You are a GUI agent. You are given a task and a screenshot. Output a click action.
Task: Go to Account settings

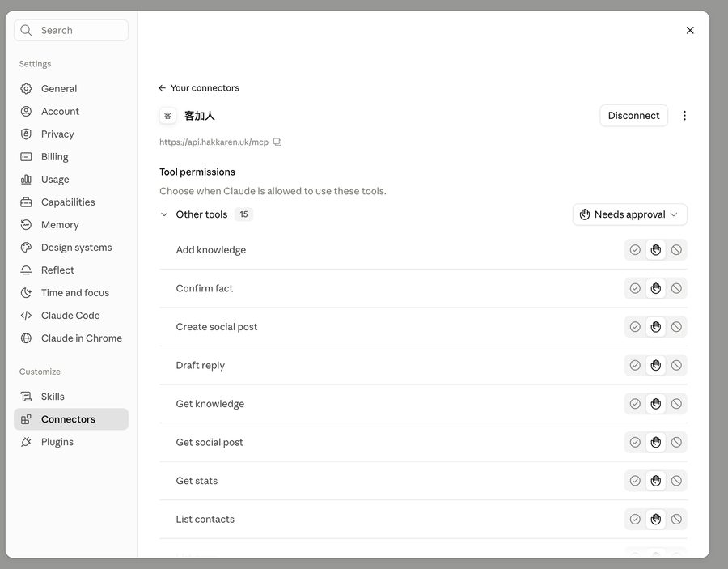click(71, 112)
